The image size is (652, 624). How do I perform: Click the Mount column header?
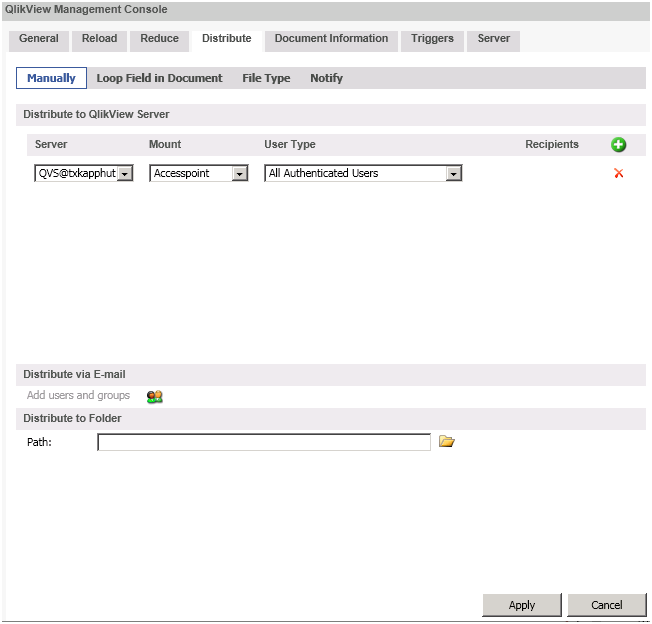pos(165,144)
